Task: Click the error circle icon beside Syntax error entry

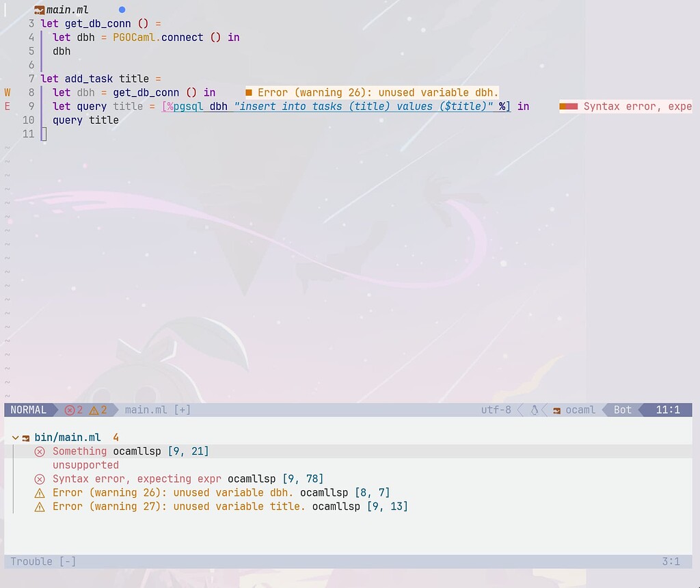Action: (x=39, y=479)
